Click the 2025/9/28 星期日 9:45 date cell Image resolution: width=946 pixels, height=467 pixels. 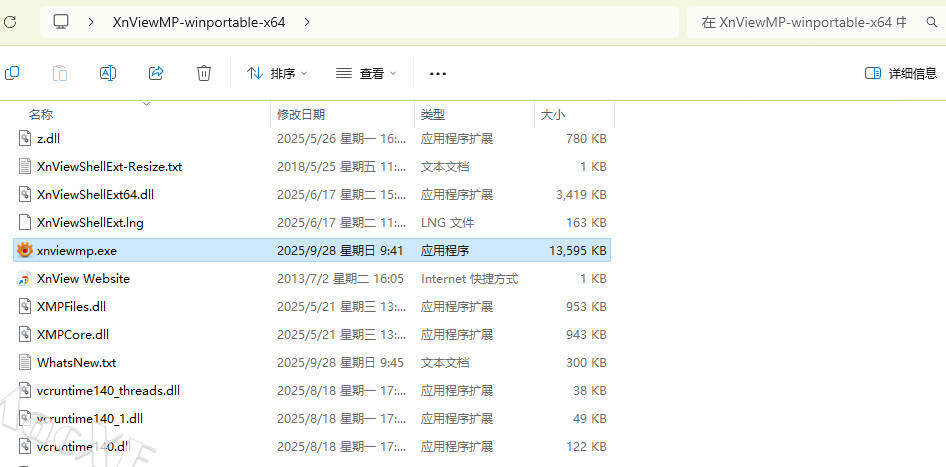[340, 363]
